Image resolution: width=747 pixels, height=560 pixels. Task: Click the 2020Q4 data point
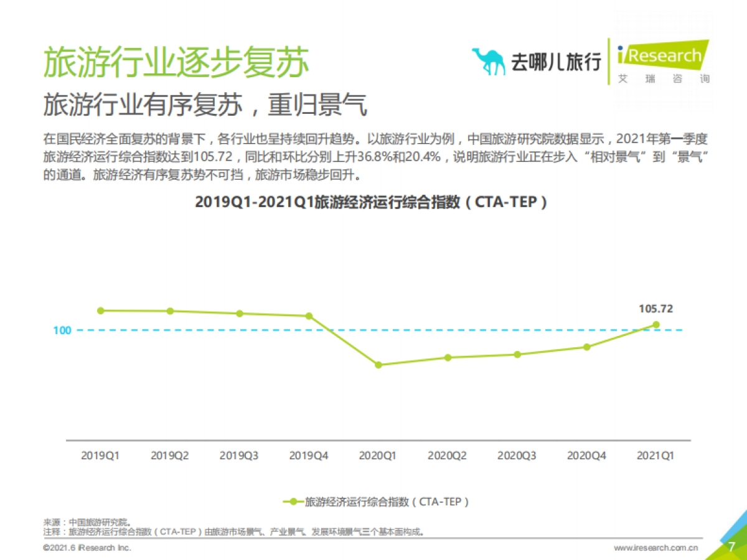[x=586, y=347]
